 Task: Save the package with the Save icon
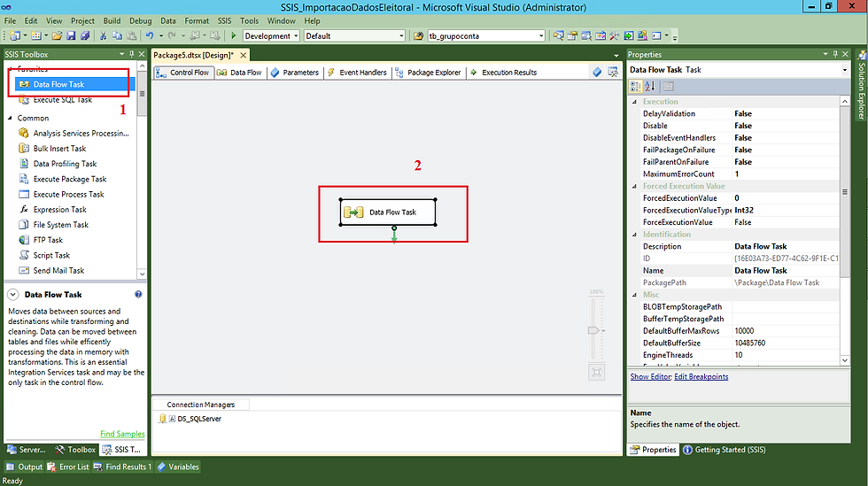[x=71, y=36]
